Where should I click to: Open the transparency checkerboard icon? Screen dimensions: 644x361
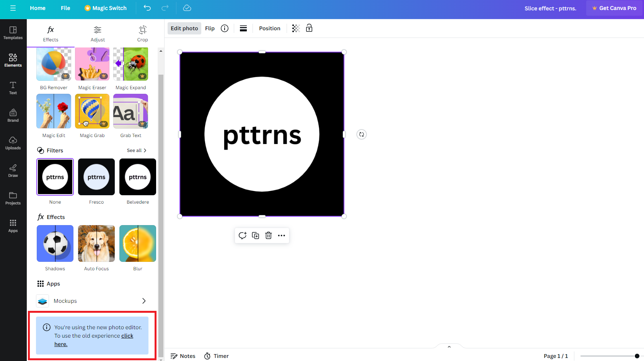296,28
